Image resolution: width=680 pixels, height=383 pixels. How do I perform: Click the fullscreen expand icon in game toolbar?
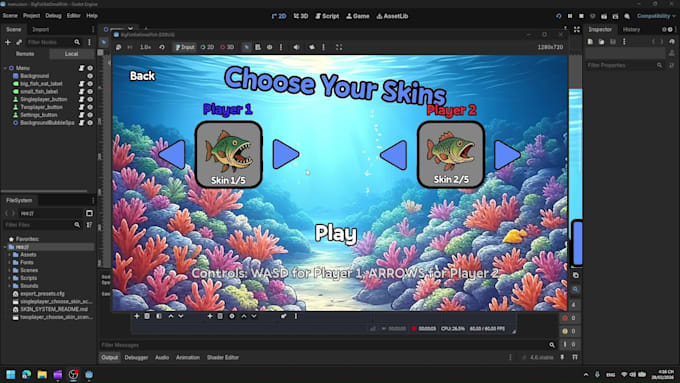click(339, 47)
